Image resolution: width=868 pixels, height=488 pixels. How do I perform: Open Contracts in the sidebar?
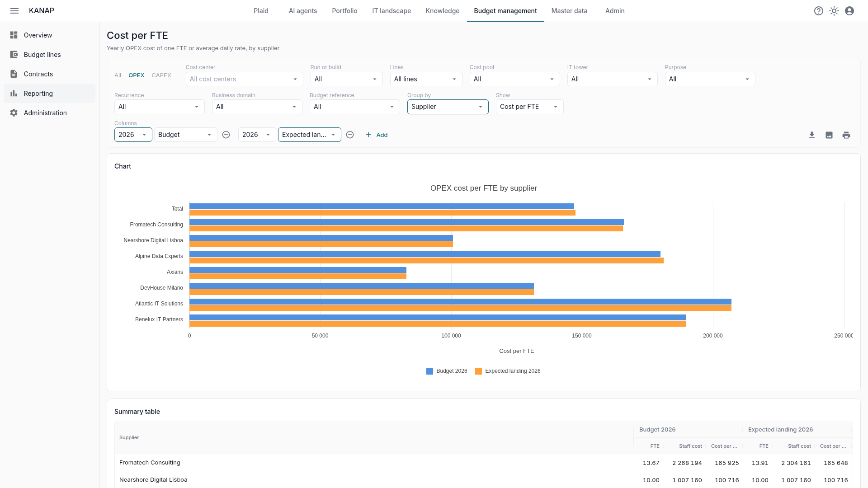pyautogui.click(x=50, y=74)
